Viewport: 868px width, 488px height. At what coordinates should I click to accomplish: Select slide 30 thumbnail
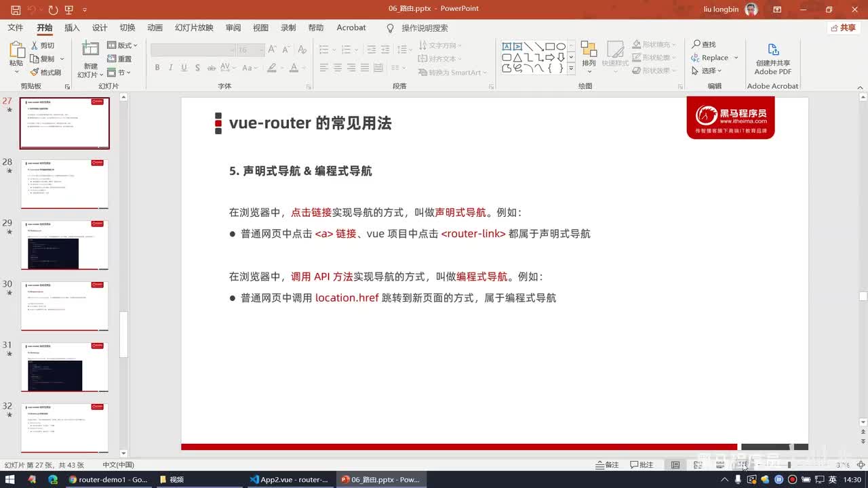(64, 306)
